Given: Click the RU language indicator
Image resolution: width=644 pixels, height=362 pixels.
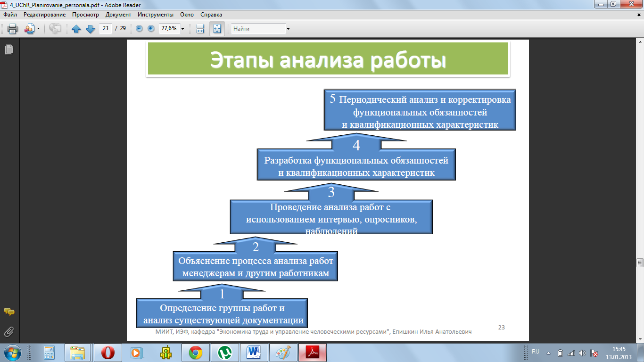Looking at the screenshot, I should 536,352.
